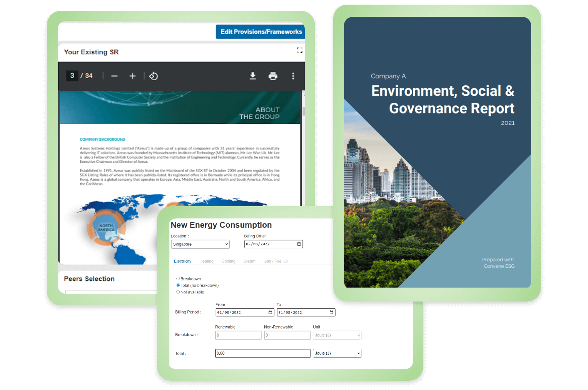The height and width of the screenshot is (390, 588).
Task: Open calendar picker for Billing Date field
Action: pyautogui.click(x=299, y=244)
